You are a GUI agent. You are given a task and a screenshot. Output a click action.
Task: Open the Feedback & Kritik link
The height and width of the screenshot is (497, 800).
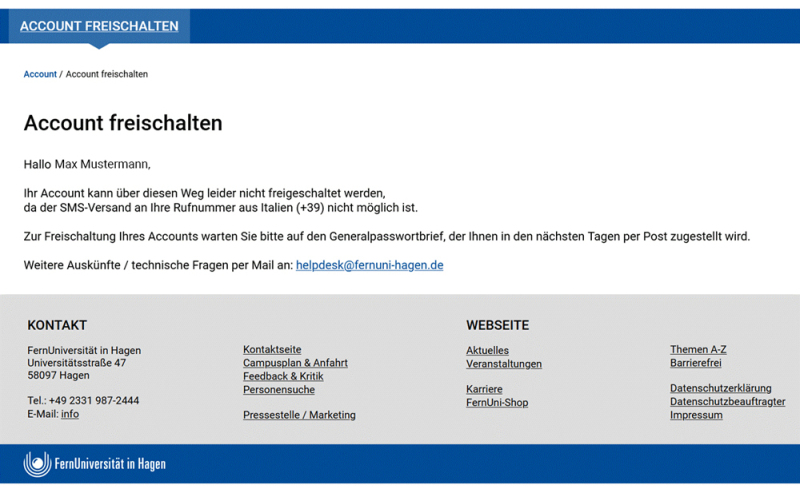[x=283, y=376]
